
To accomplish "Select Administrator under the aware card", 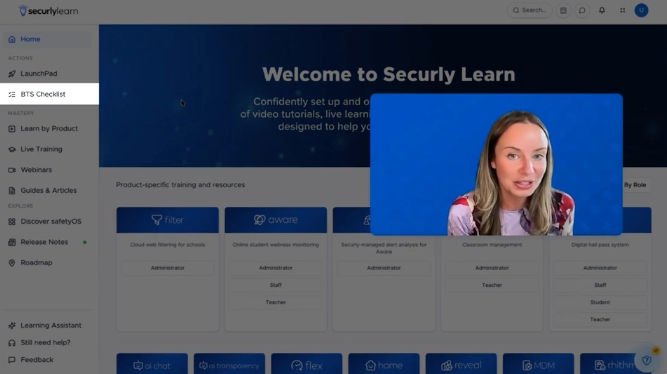I will pyautogui.click(x=276, y=268).
